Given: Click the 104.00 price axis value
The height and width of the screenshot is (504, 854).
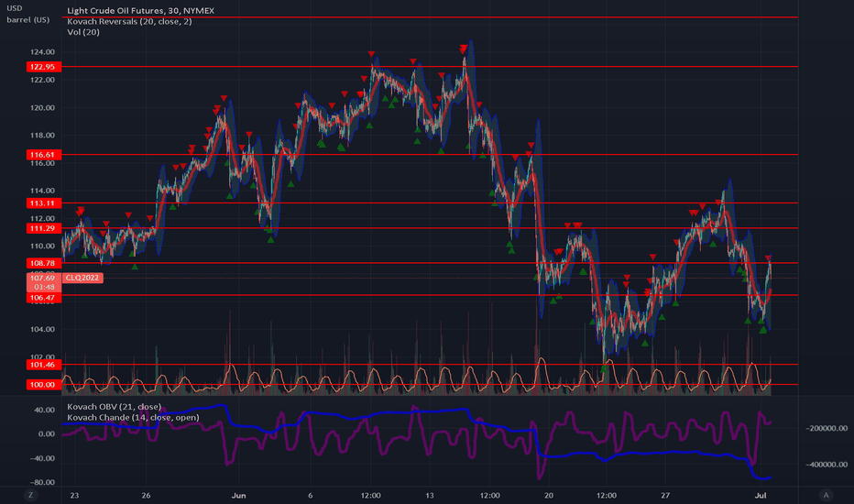Looking at the screenshot, I should click(42, 330).
